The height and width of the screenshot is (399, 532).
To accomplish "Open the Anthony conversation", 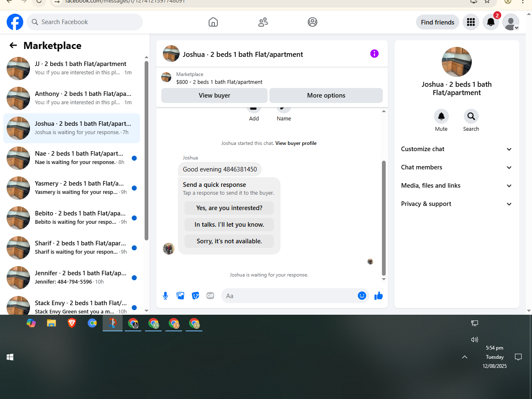I will click(x=71, y=98).
